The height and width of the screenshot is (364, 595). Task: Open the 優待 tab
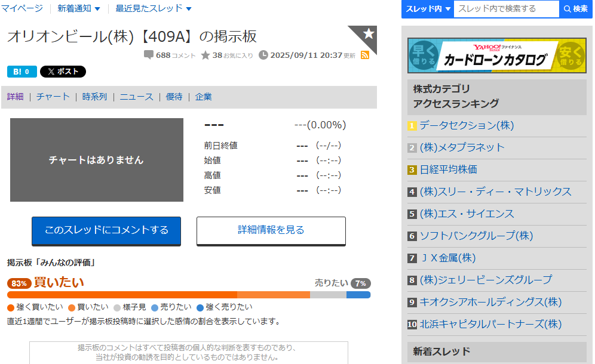(174, 97)
